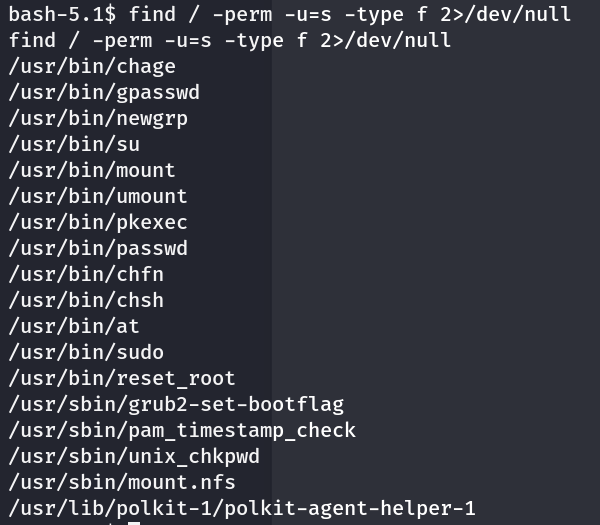Click the polkit-agent-helper-1 path line
Viewport: 600px width, 525px height.
pyautogui.click(x=242, y=508)
